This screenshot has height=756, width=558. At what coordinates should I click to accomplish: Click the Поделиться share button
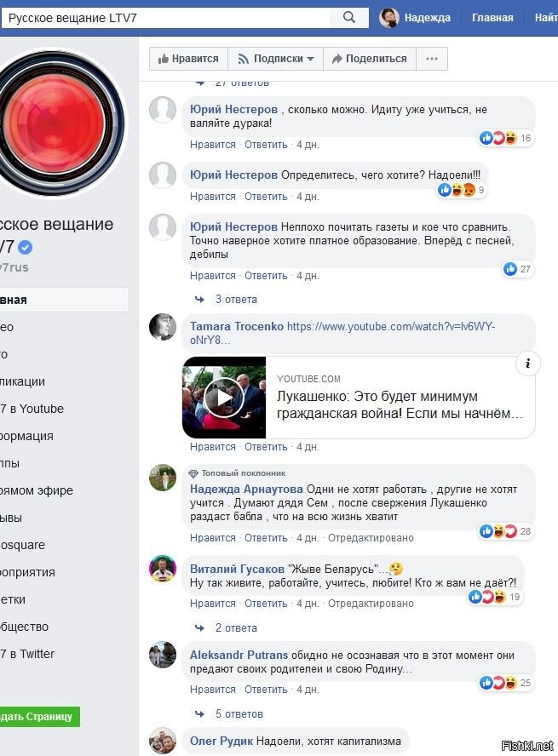pos(370,59)
